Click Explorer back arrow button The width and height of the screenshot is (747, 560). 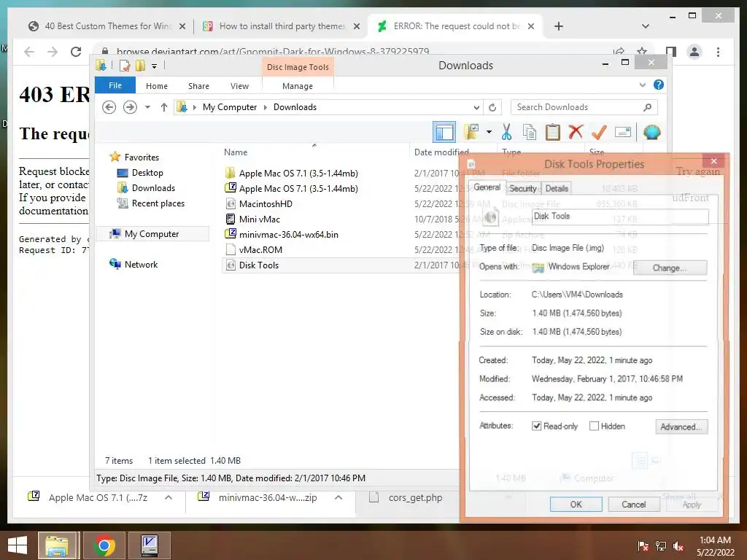click(109, 107)
